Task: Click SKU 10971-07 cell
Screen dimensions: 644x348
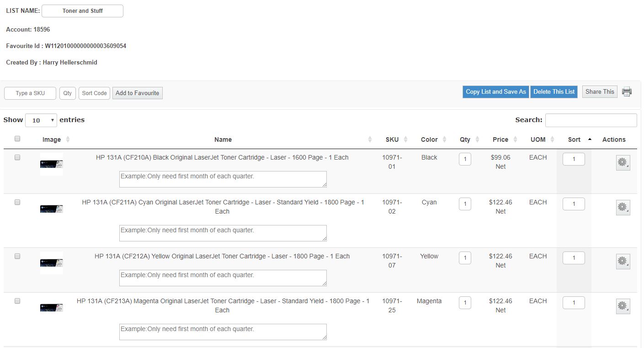Action: 392,261
